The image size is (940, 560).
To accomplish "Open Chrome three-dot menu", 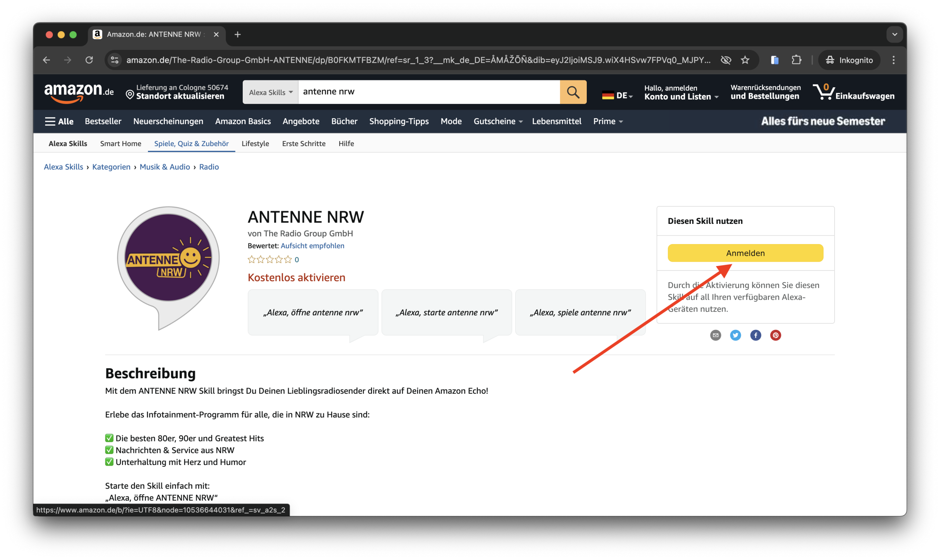I will (893, 60).
